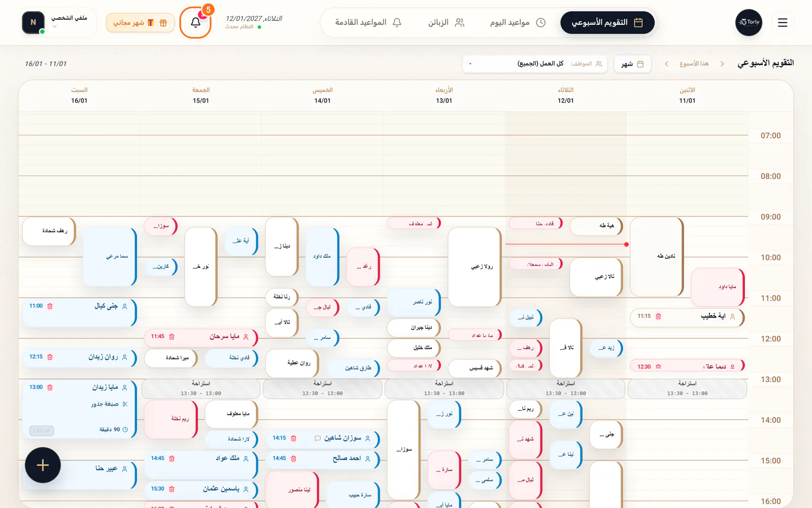Delete the 12:30 Monday appointment via trash icon
The width and height of the screenshot is (812, 508).
click(658, 366)
